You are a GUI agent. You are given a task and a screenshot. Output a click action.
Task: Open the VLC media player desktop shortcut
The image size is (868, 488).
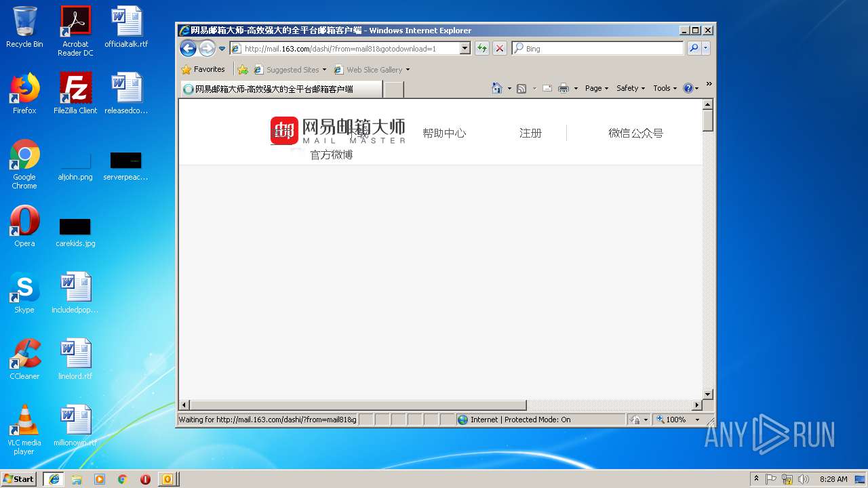click(24, 430)
